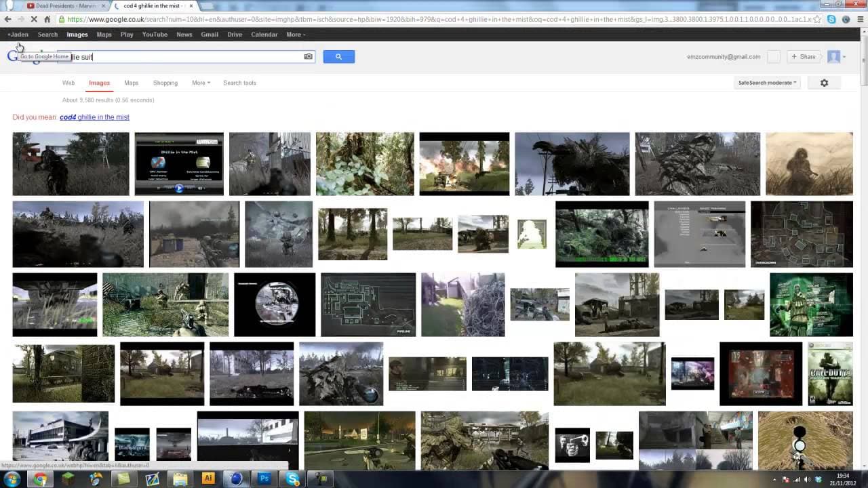Open the sepia sniper silhouette image
Screen dimensions: 868x488
809,164
